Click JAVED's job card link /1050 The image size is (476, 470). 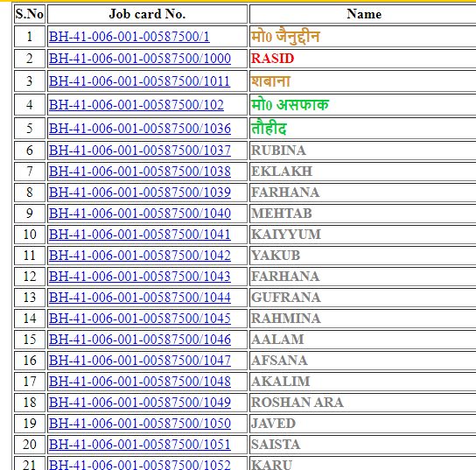coord(140,424)
